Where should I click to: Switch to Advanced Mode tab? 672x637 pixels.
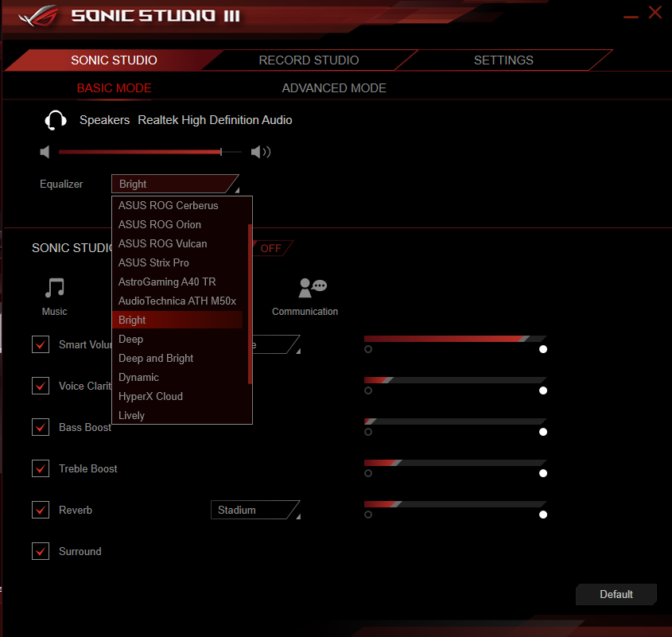coord(334,88)
